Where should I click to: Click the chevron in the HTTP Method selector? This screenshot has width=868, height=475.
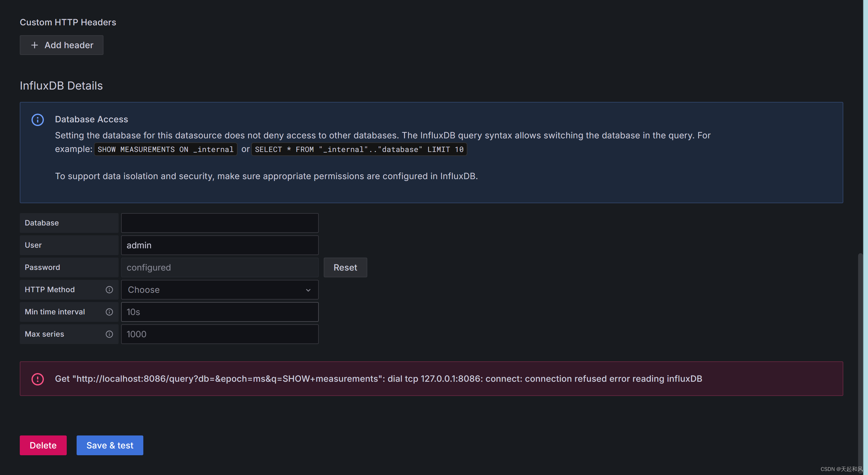(x=308, y=290)
